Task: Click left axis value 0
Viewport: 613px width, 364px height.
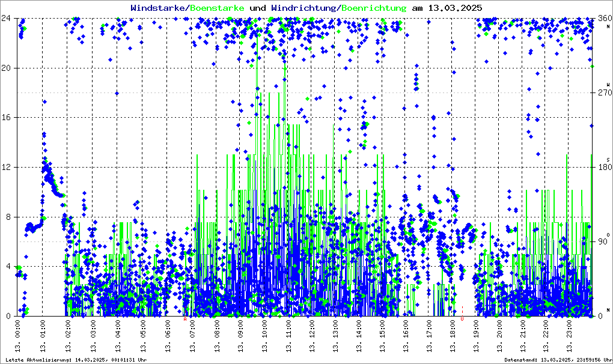Action: 8,317
